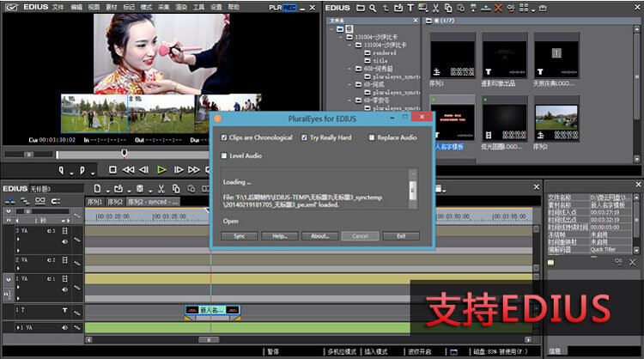Click the scissors cut icon in timeline toolbar

coord(161,189)
